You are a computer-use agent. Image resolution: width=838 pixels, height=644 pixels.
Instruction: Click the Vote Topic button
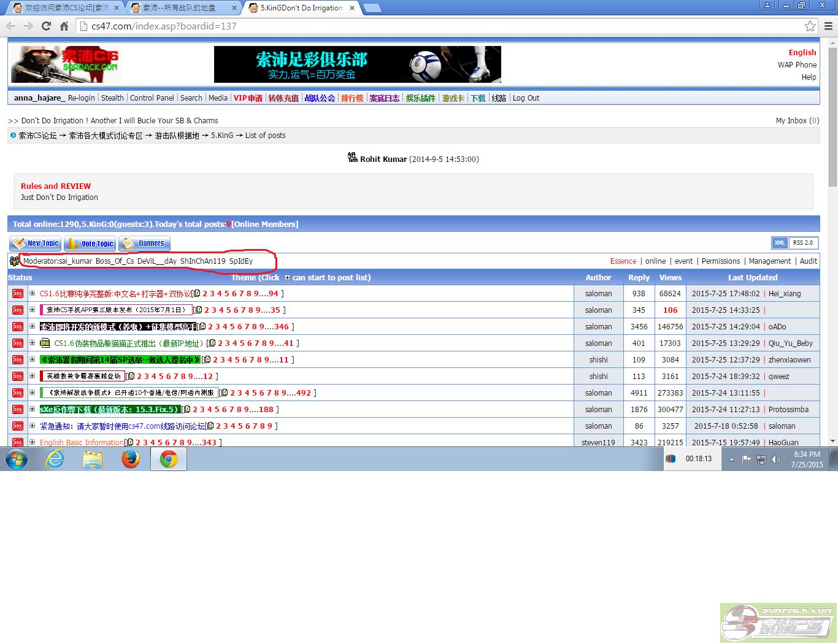[90, 243]
